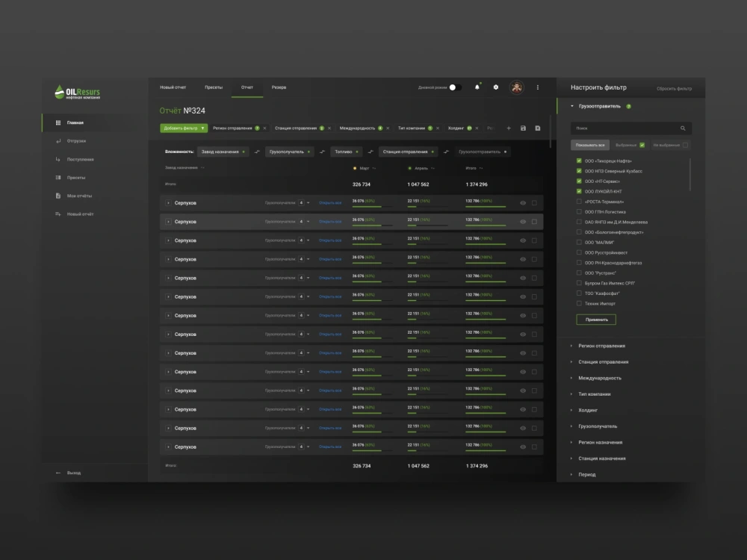Swap icon between Топливо and Станция отправления
Viewport: 747px width, 560px height.
[371, 152]
